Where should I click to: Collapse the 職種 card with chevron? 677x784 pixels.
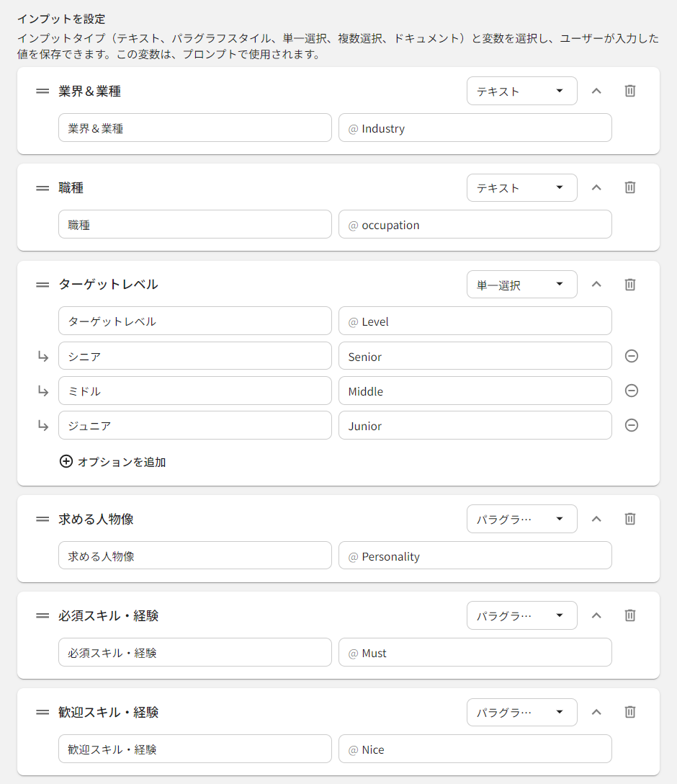(x=596, y=187)
